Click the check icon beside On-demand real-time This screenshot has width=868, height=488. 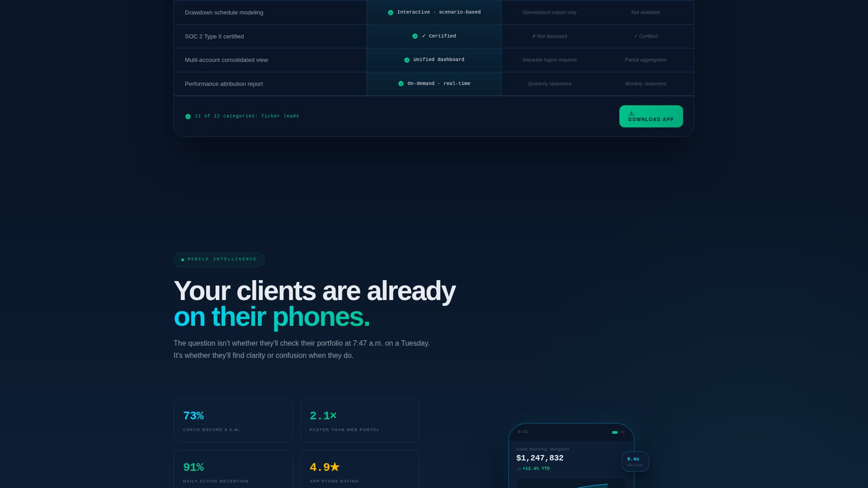(401, 84)
